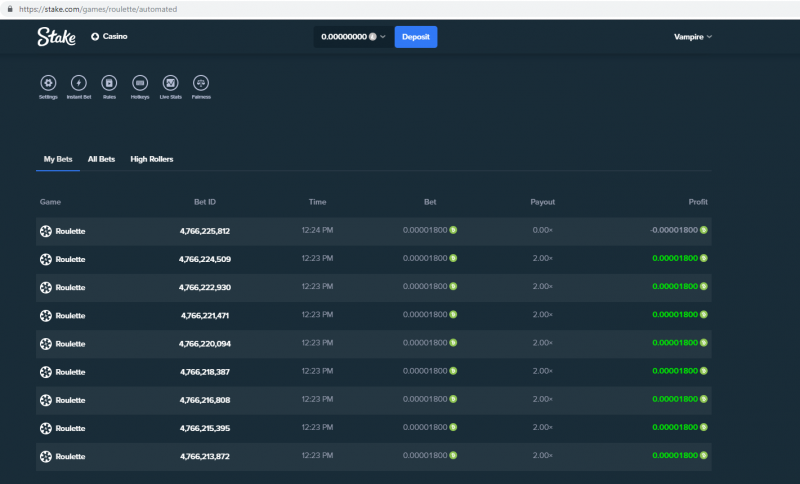
Task: Click the padlock icon in address bar
Action: pos(10,9)
